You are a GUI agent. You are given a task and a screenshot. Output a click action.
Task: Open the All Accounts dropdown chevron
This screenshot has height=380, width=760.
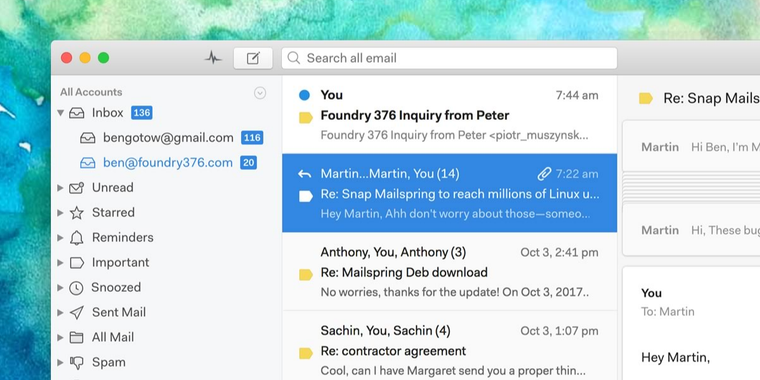260,93
